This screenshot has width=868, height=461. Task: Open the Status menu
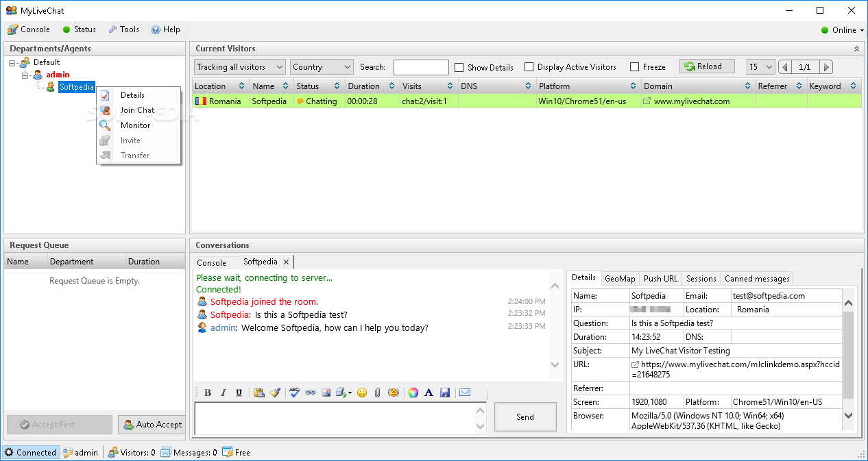click(79, 29)
